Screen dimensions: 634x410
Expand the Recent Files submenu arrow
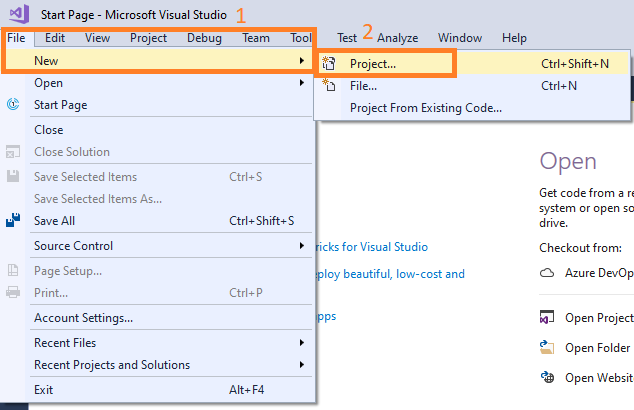tap(302, 342)
